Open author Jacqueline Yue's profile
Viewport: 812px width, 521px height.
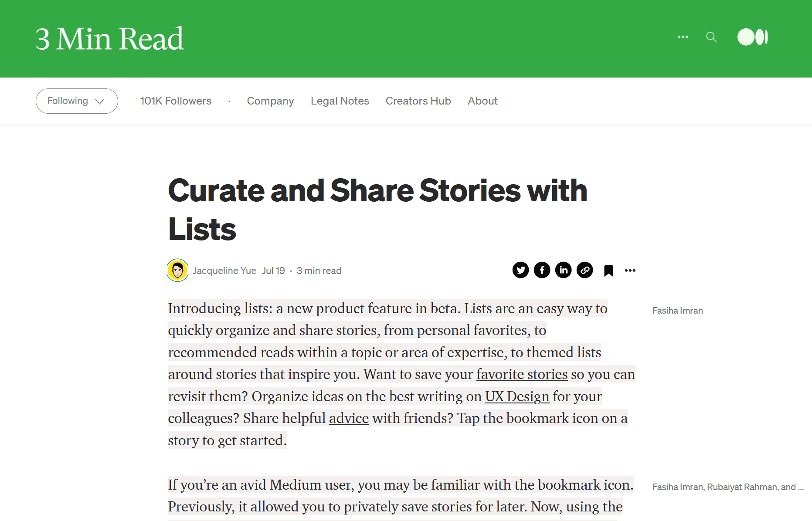(x=224, y=271)
